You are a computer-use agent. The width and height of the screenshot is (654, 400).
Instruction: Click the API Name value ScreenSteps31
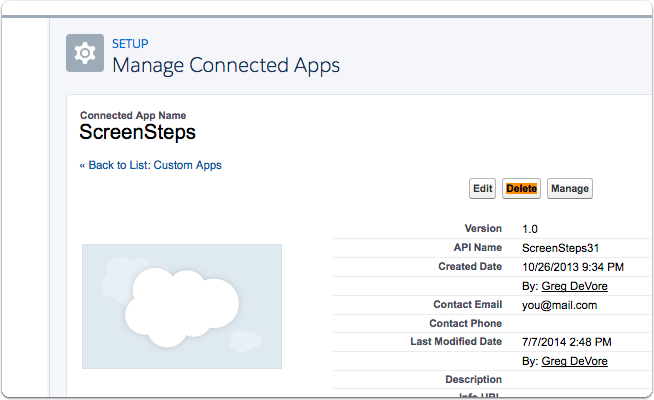click(561, 248)
